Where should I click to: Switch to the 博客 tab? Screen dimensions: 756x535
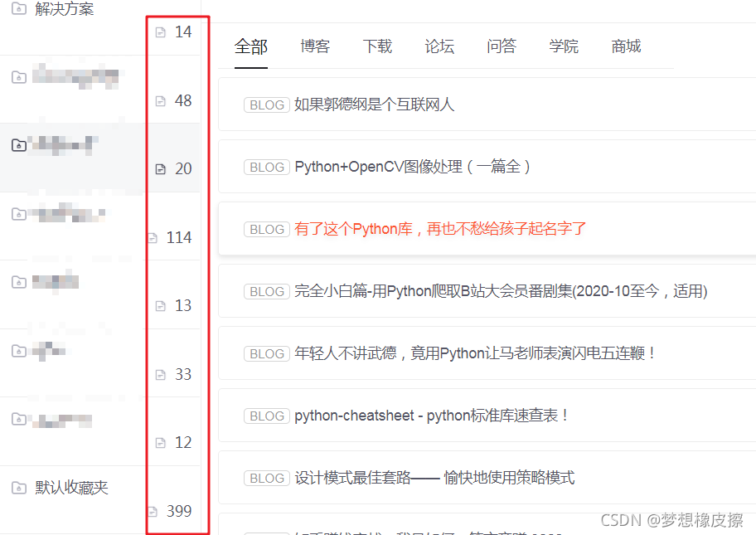coord(315,46)
